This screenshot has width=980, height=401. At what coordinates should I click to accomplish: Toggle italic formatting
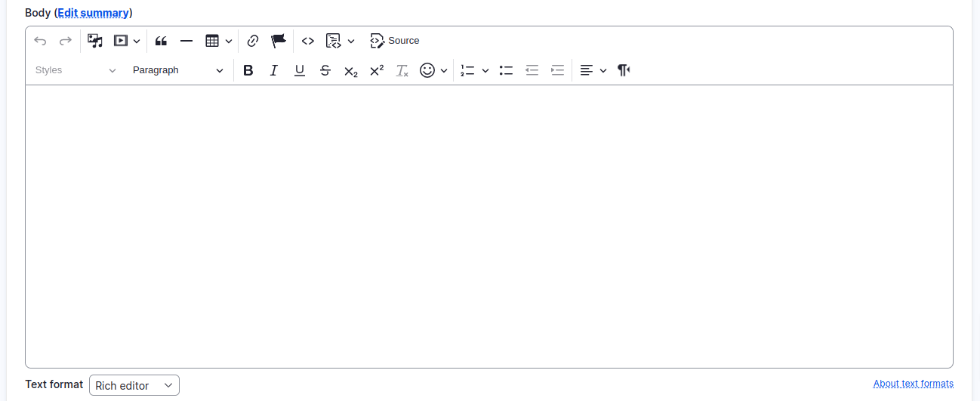(x=274, y=70)
